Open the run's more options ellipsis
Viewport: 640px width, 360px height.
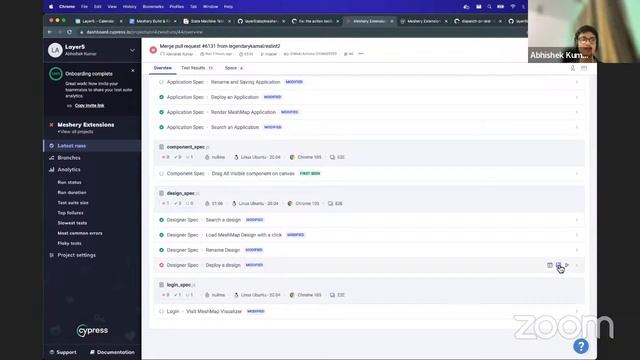(361, 53)
